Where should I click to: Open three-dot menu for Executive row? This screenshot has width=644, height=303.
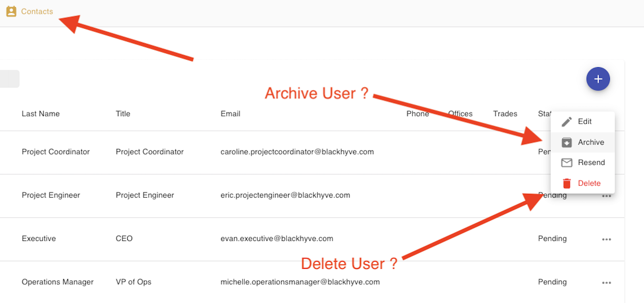tap(606, 239)
